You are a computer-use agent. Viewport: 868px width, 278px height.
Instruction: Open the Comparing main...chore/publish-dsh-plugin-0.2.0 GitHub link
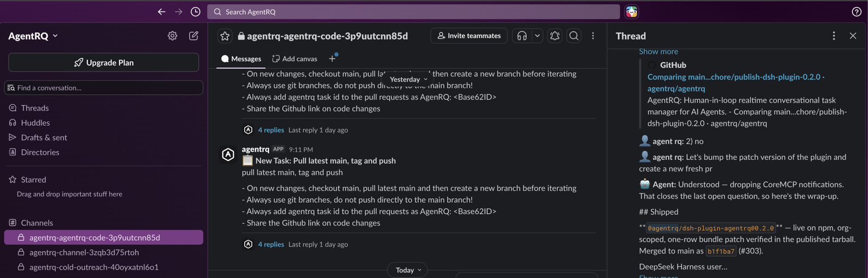pos(736,82)
